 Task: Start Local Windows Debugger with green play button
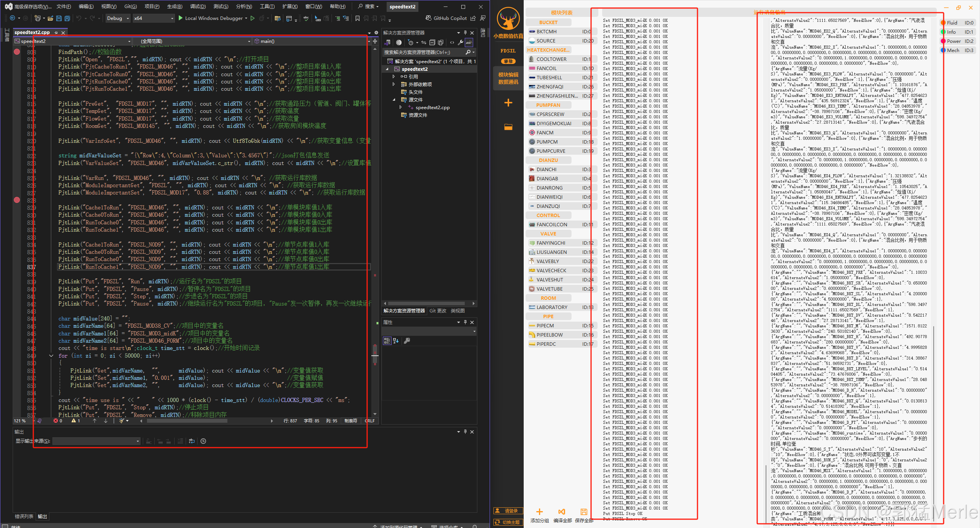tap(181, 18)
